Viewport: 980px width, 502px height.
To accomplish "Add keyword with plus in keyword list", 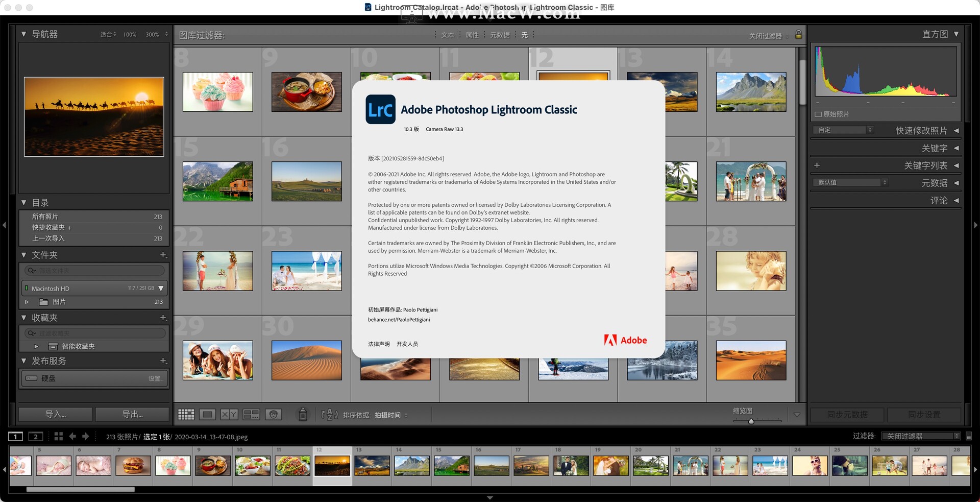I will click(x=817, y=165).
